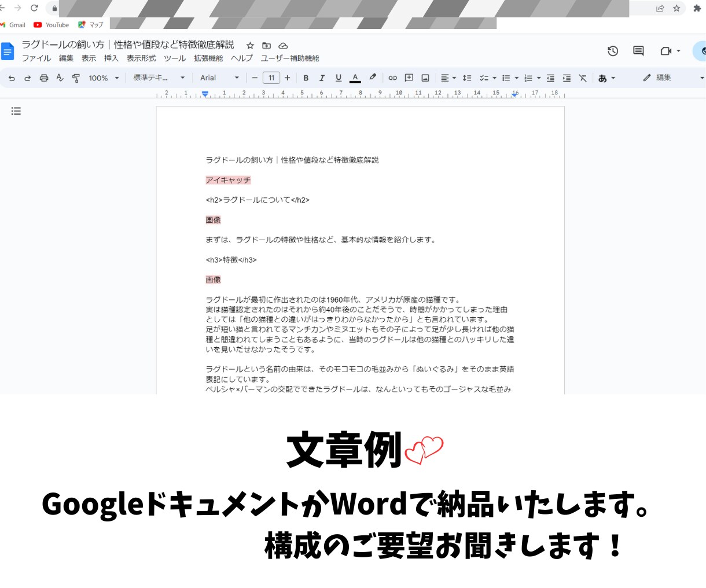Add a comment with the toolbar icon
The height and width of the screenshot is (588, 706).
click(x=409, y=78)
